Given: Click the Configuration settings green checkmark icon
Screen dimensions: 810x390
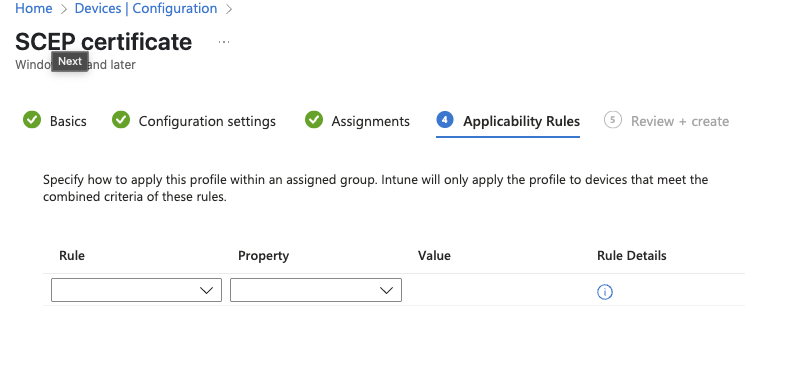Looking at the screenshot, I should coord(121,120).
